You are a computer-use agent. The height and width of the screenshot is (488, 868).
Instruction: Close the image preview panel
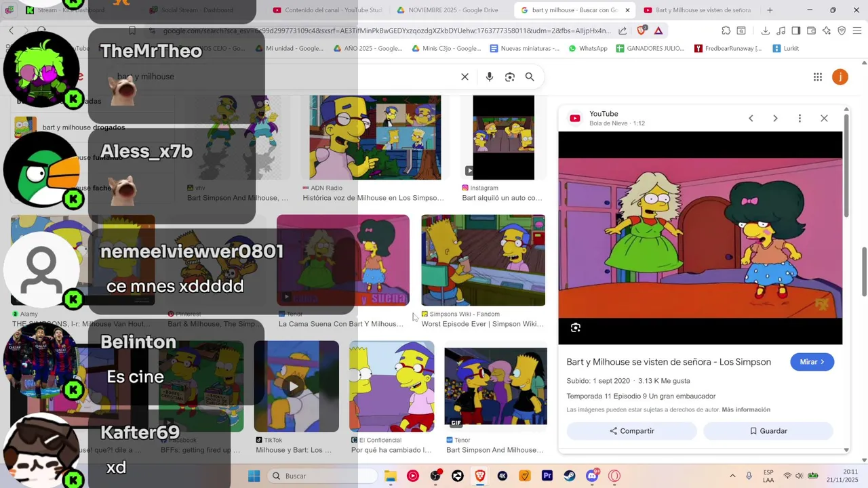[824, 119]
